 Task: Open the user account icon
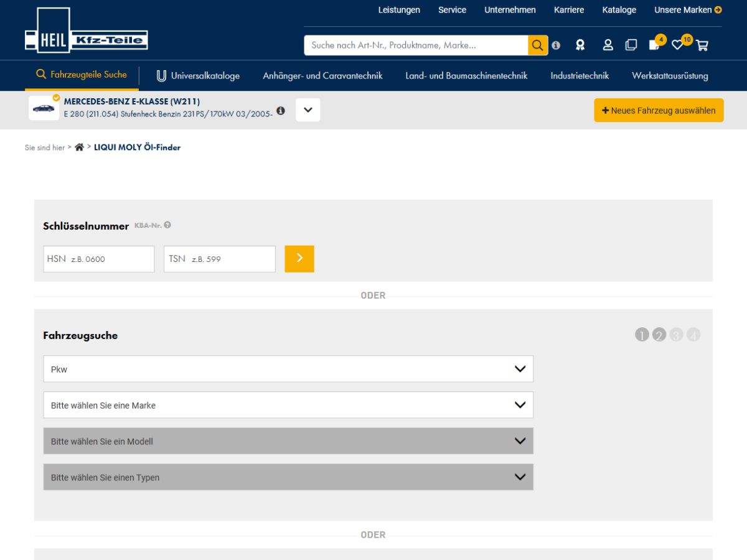point(608,45)
